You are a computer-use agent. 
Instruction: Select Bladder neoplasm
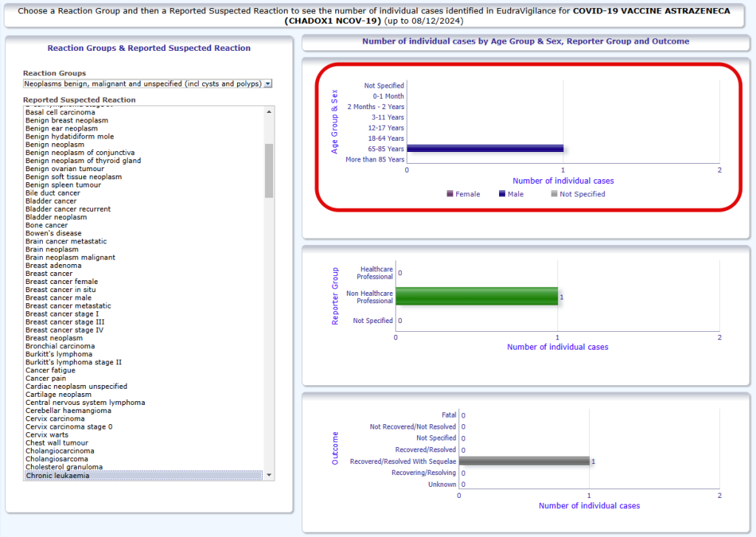click(56, 217)
